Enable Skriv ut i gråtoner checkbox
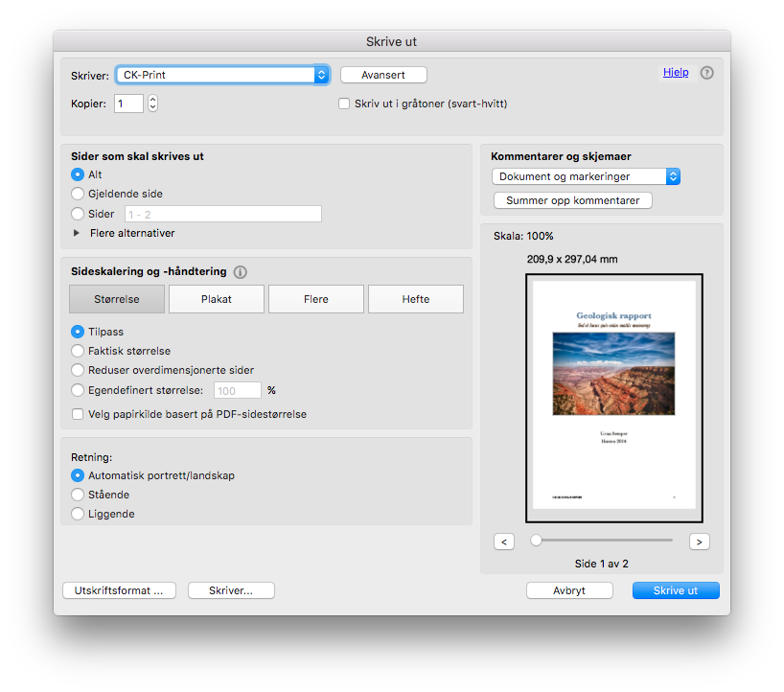This screenshot has width=784, height=692. click(344, 104)
